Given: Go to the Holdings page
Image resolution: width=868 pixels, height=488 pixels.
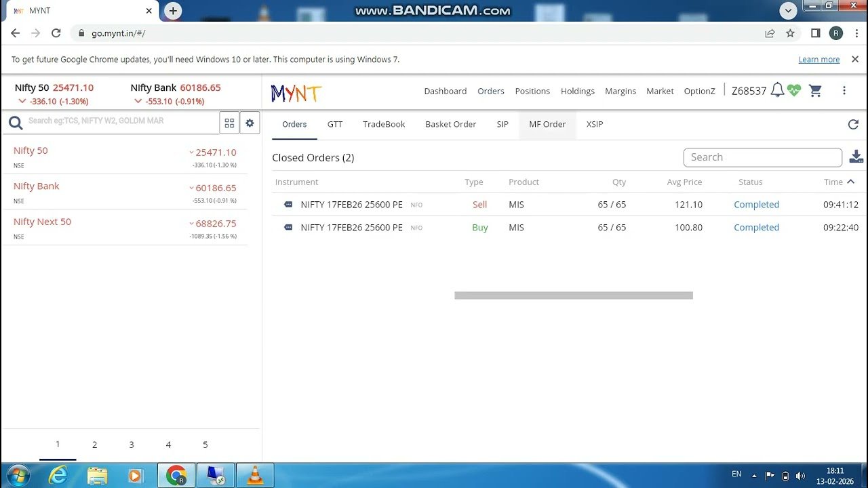Looking at the screenshot, I should [x=577, y=91].
